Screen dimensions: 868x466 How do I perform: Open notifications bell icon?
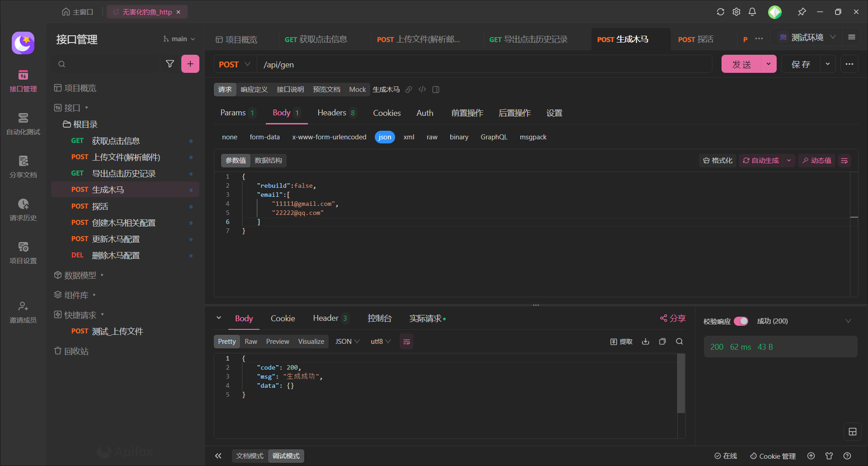[752, 12]
